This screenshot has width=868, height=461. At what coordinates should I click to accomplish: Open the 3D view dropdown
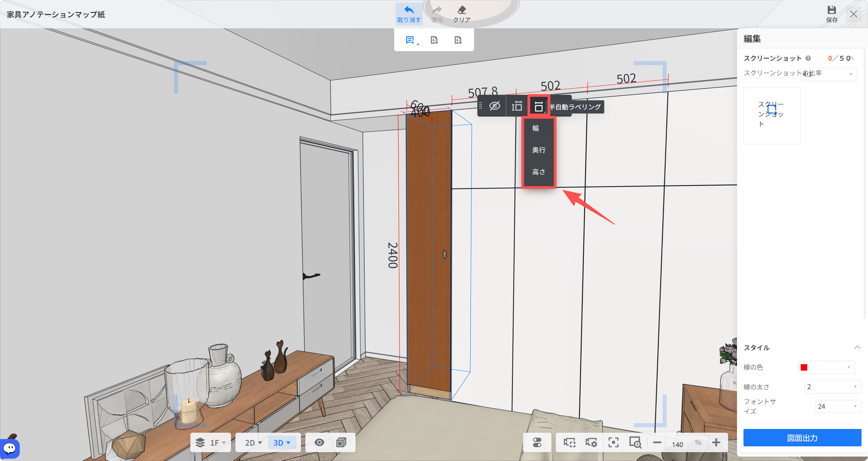click(282, 443)
